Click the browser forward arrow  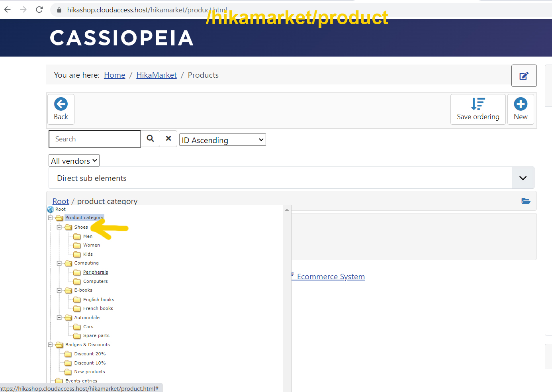pyautogui.click(x=23, y=10)
